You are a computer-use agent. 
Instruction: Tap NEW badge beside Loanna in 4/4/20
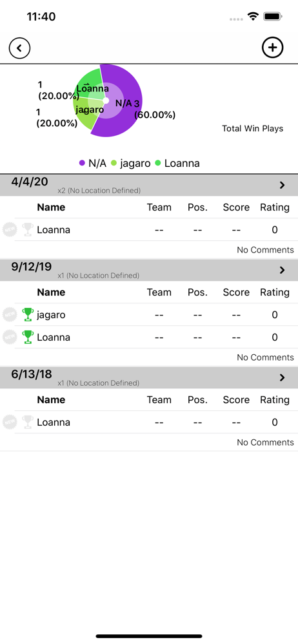(10, 230)
